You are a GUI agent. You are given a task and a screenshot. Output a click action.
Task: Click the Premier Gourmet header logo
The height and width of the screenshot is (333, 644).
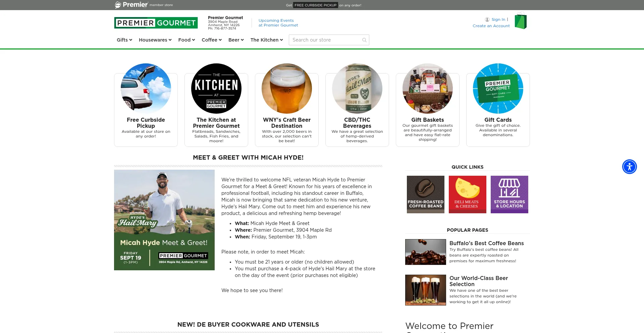156,23
